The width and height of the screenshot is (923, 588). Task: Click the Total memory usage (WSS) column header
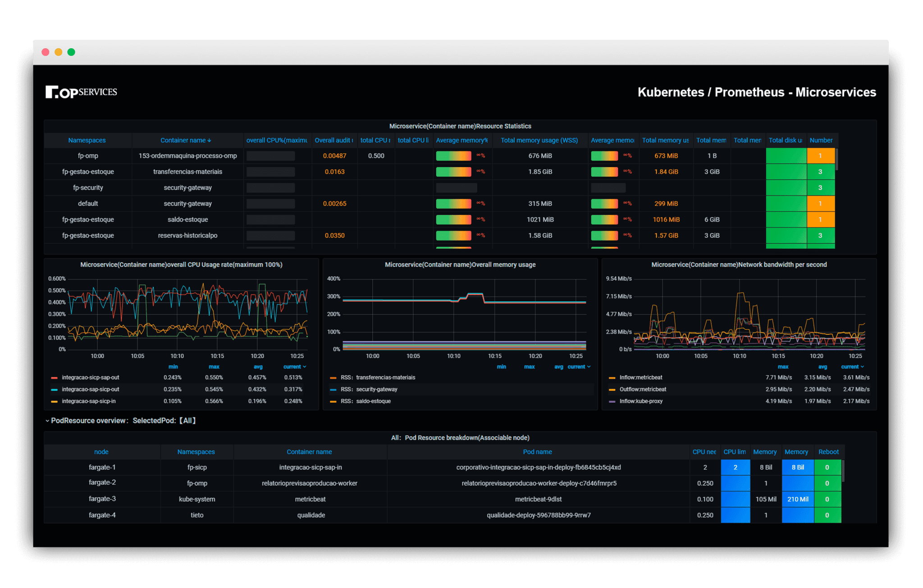(x=539, y=140)
